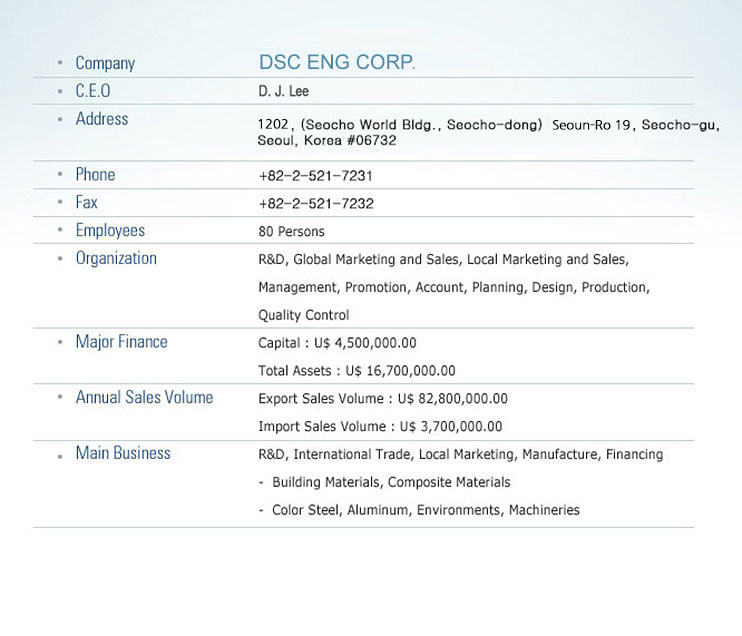Select Total Assets : U$ 16,700,000.00
The image size is (742, 636).
pyautogui.click(x=357, y=371)
